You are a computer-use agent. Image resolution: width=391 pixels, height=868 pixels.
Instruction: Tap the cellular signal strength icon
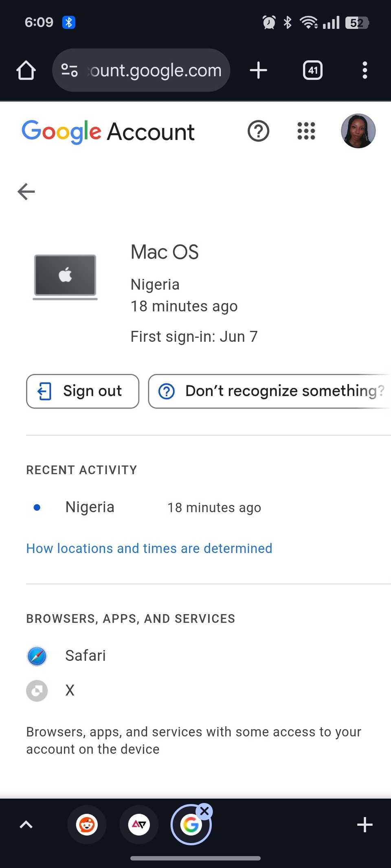click(x=331, y=22)
